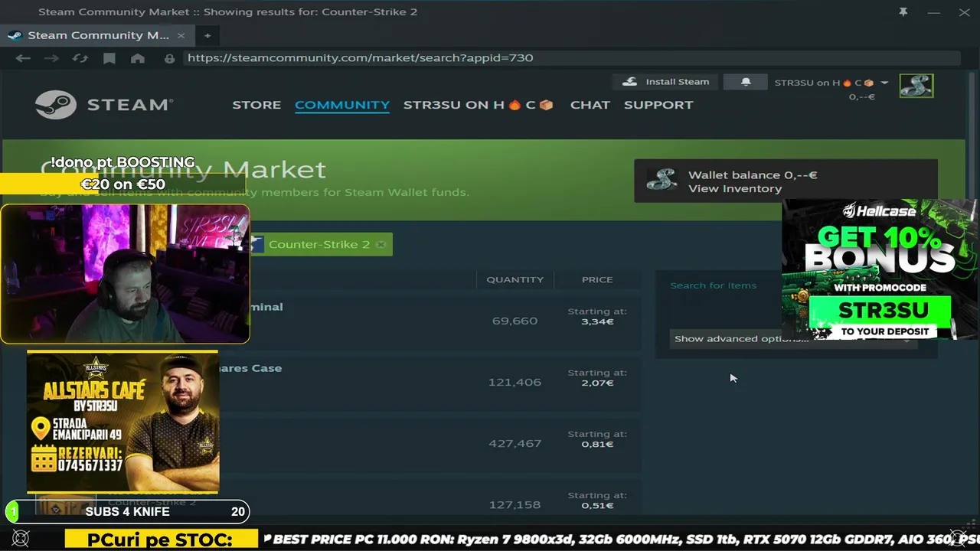Click the bookmark icon in the toolbar
980x551 pixels.
[x=109, y=58]
